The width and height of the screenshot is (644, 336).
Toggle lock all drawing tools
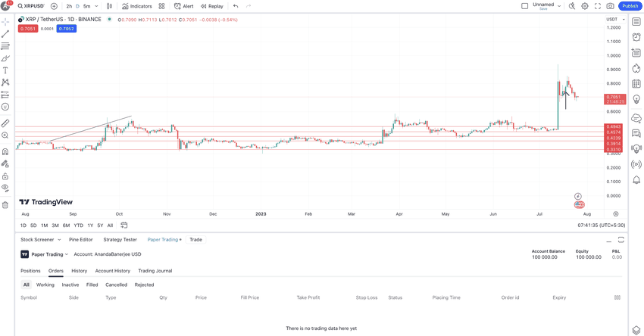(x=5, y=176)
